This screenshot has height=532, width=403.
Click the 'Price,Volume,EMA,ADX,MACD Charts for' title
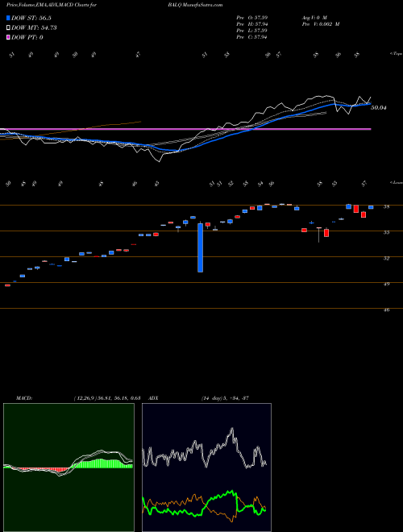(51, 5)
